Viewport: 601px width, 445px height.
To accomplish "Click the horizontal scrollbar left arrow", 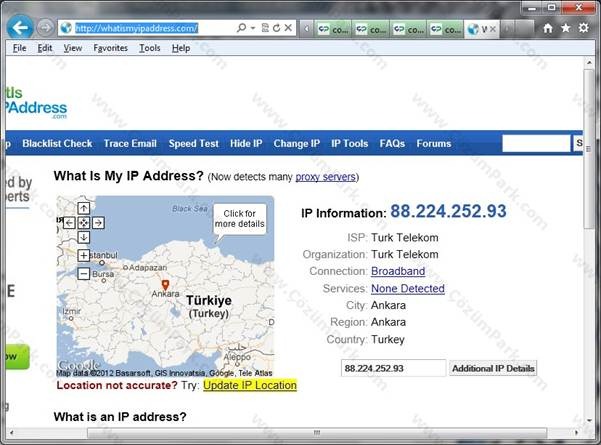I will (12, 433).
